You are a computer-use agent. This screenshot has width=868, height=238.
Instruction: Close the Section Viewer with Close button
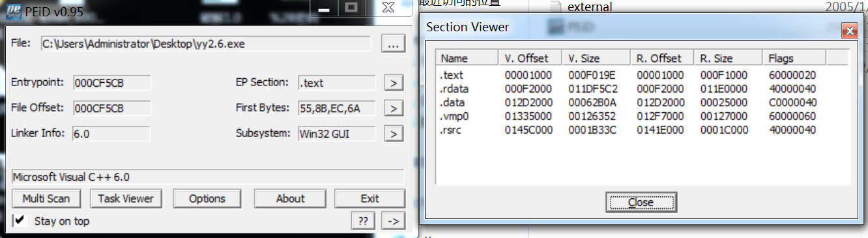(641, 202)
